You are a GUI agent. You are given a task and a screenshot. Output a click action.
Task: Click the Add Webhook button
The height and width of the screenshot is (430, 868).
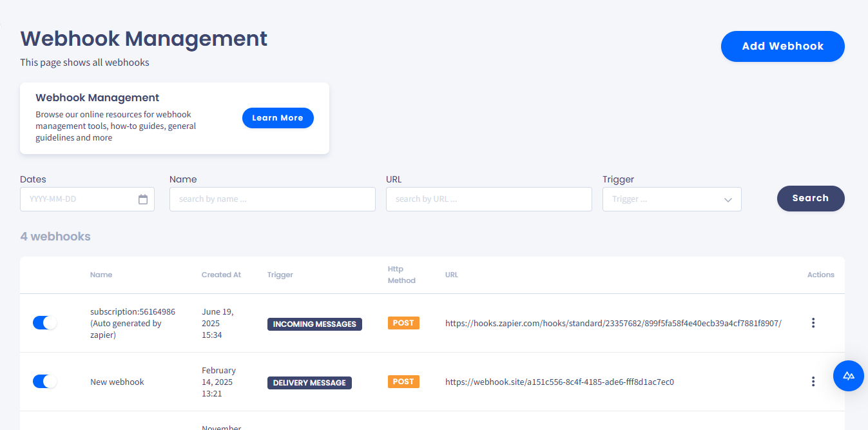[x=782, y=46]
